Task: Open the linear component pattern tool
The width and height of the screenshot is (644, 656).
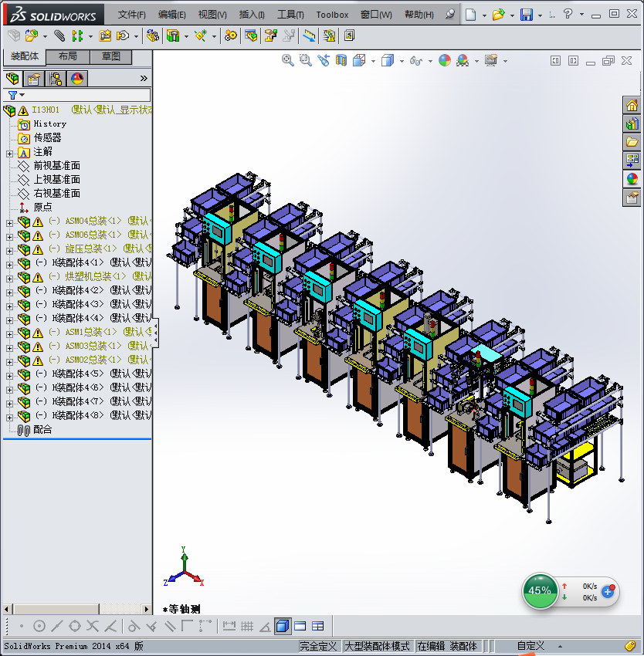Action: point(77,36)
